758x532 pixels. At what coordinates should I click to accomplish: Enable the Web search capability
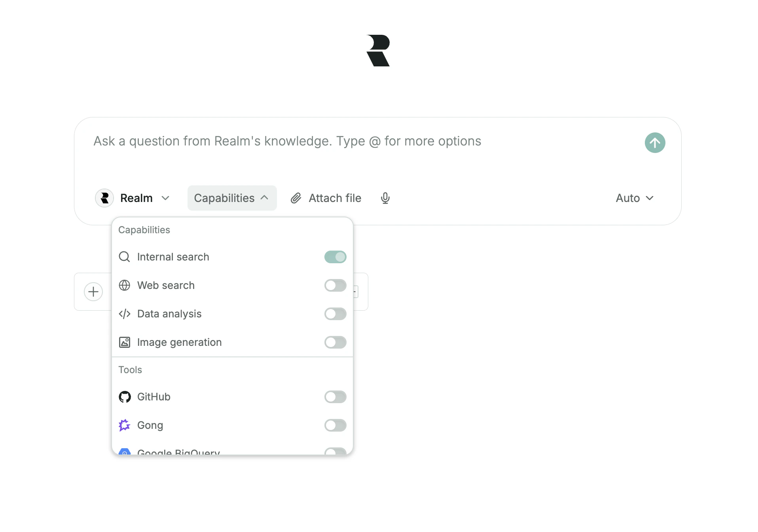coord(335,285)
